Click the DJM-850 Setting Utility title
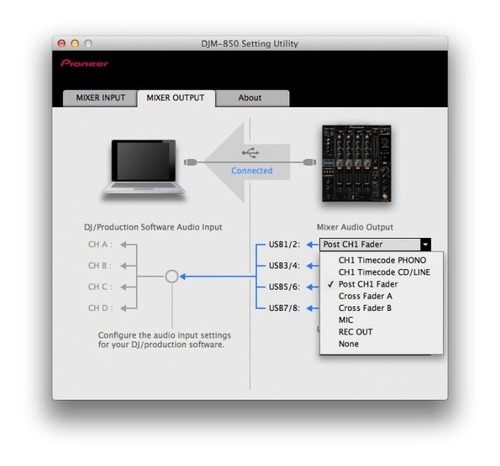The image size is (500, 466). click(250, 44)
